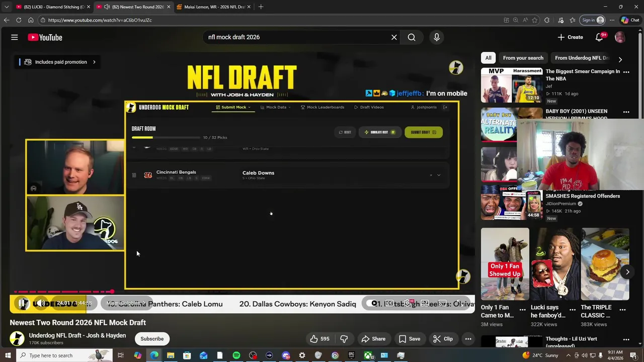Clip a segment of the video
This screenshot has width=644, height=362.
coord(443,339)
